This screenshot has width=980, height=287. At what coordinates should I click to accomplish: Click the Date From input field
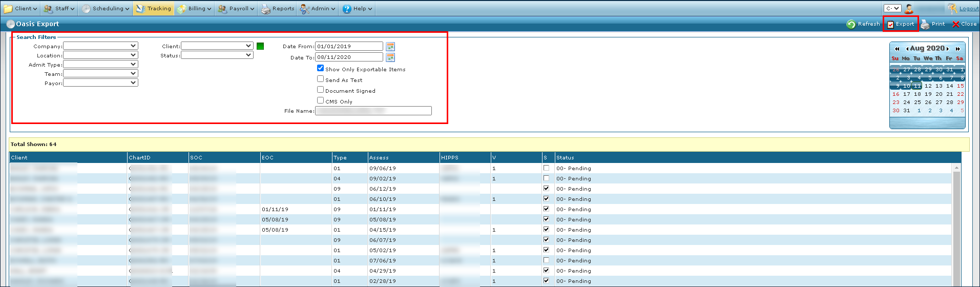click(x=349, y=46)
